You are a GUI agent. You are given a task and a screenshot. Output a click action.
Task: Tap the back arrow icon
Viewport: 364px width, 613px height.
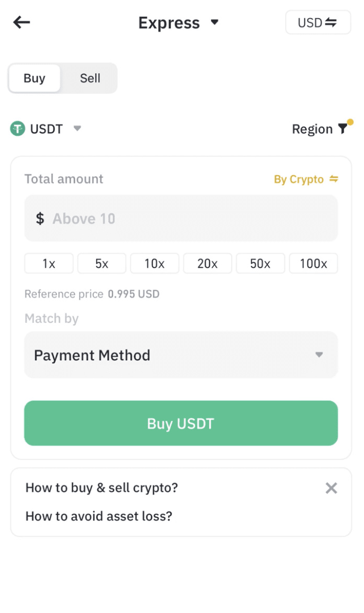[x=21, y=22]
